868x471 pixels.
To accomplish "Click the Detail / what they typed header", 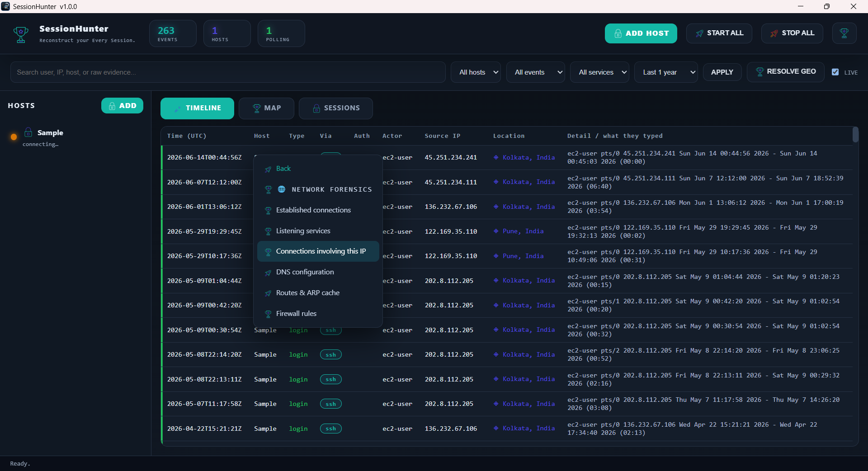I will click(x=615, y=136).
